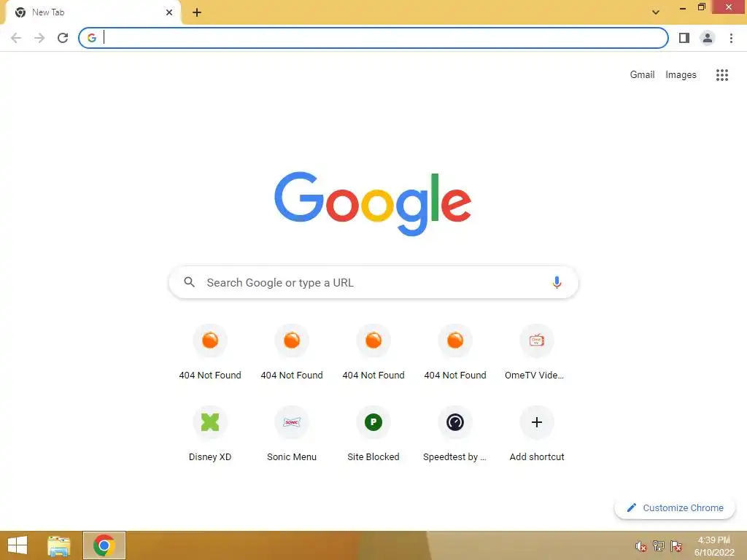This screenshot has height=560, width=747.
Task: Click the muted volume tray icon
Action: pyautogui.click(x=640, y=546)
